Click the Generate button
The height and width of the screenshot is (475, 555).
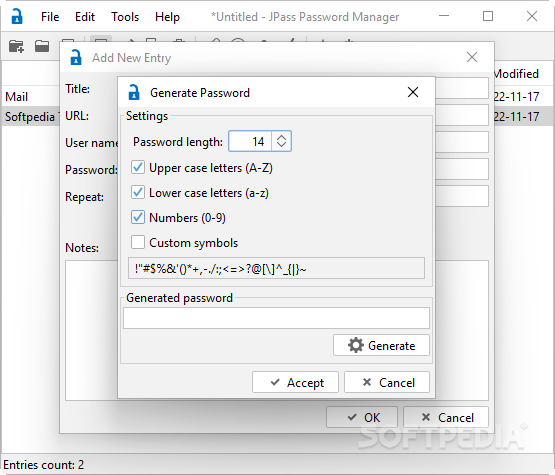click(x=381, y=345)
